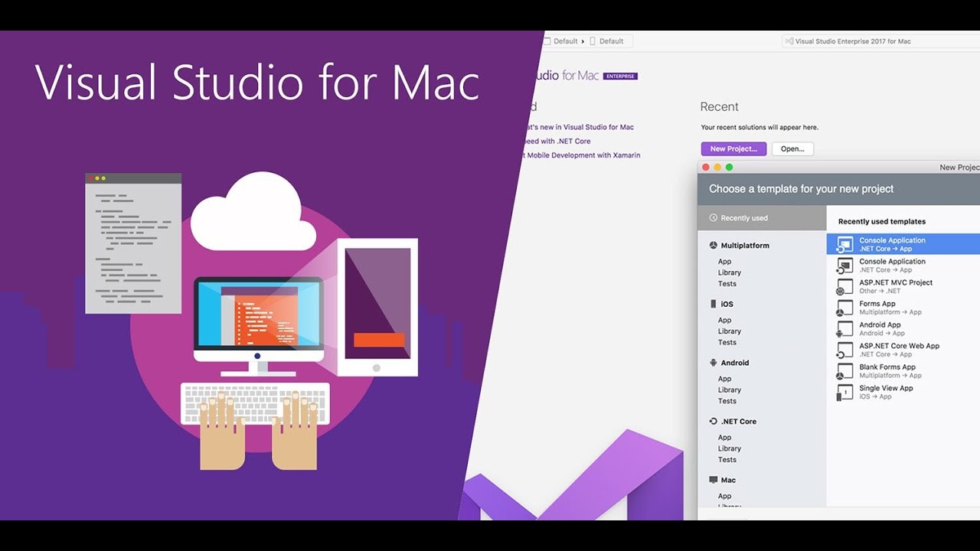Click the ASP.NET Core Web App icon
Image resolution: width=980 pixels, height=551 pixels.
pos(844,350)
